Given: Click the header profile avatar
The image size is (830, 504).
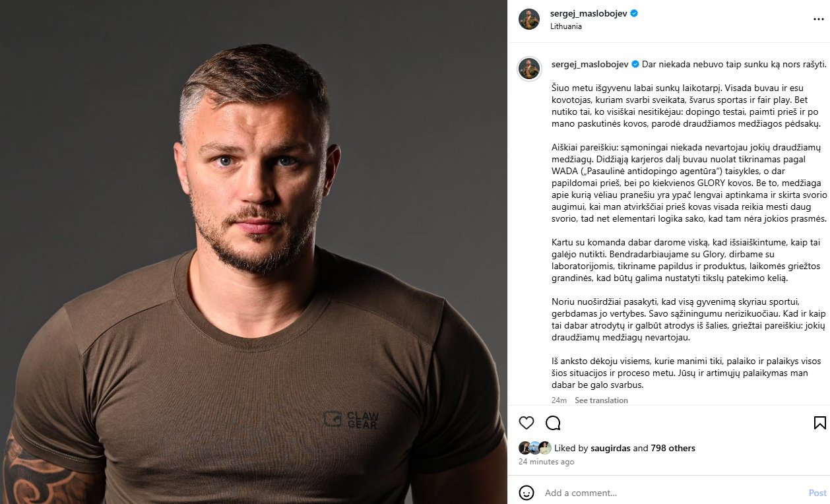Looking at the screenshot, I should click(529, 19).
